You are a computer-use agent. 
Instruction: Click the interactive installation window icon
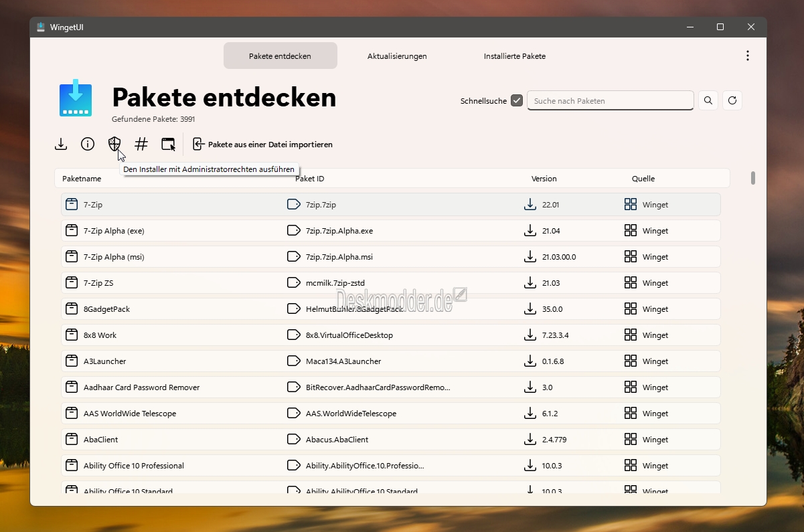point(168,144)
